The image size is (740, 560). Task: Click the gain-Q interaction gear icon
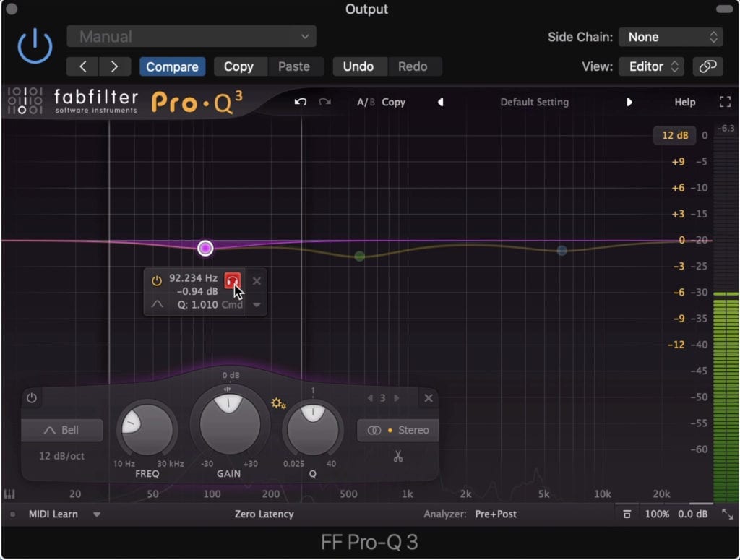[278, 403]
